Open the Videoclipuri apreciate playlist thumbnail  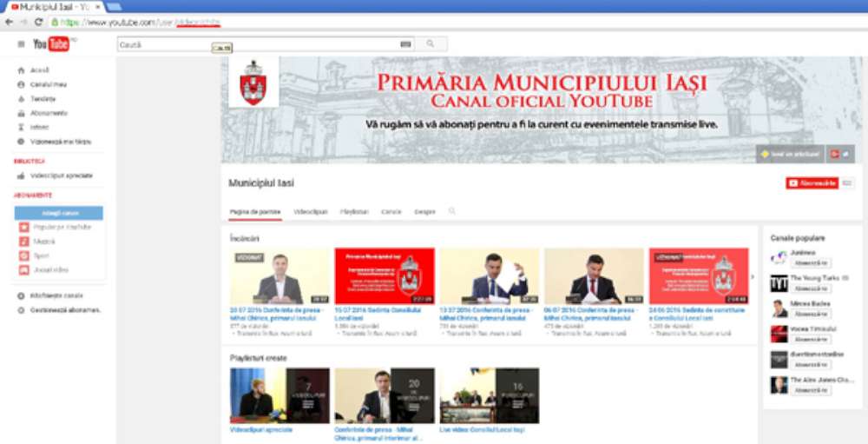[279, 395]
